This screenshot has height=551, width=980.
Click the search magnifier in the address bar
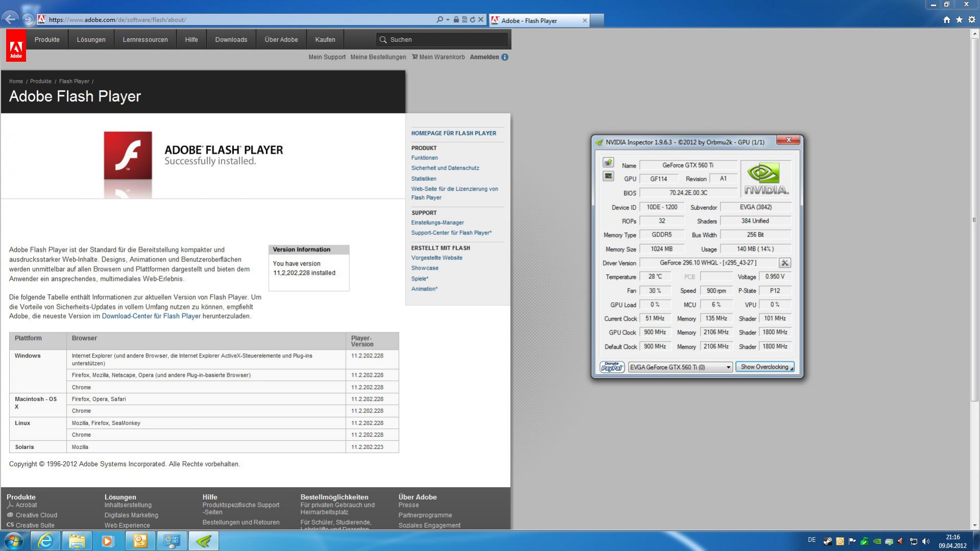coord(440,19)
